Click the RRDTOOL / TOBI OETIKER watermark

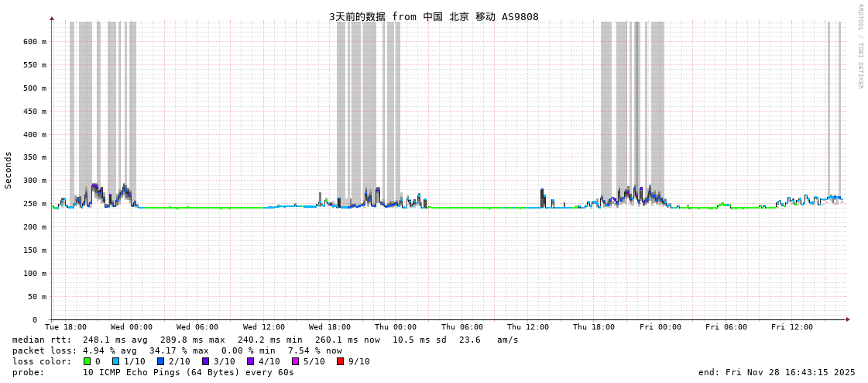coord(860,47)
